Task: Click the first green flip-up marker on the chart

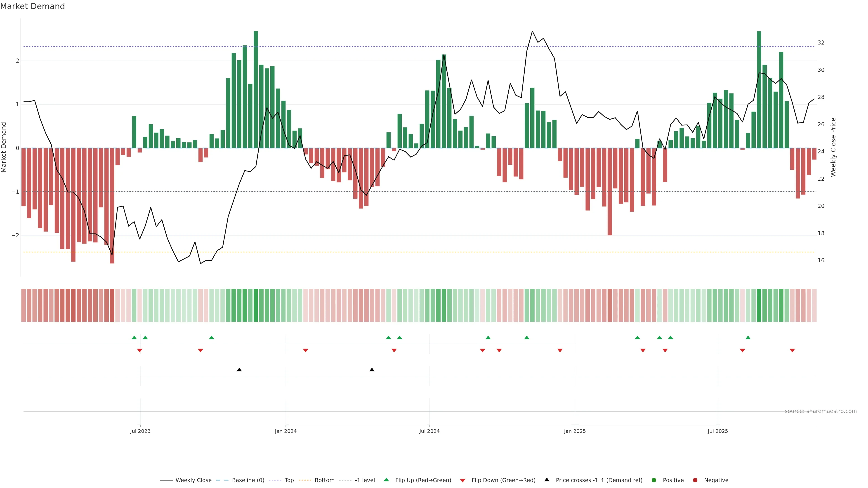Action: (x=134, y=338)
